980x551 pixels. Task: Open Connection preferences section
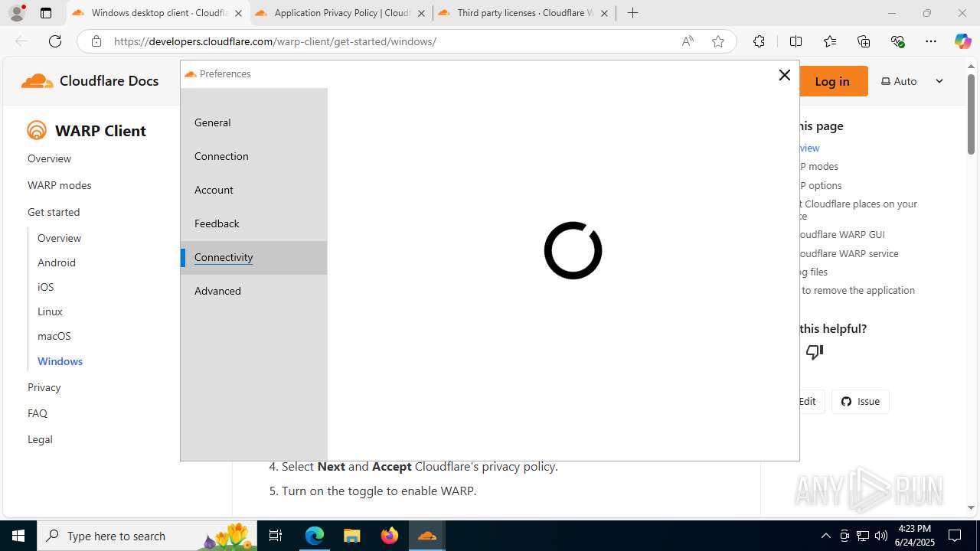pos(253,156)
